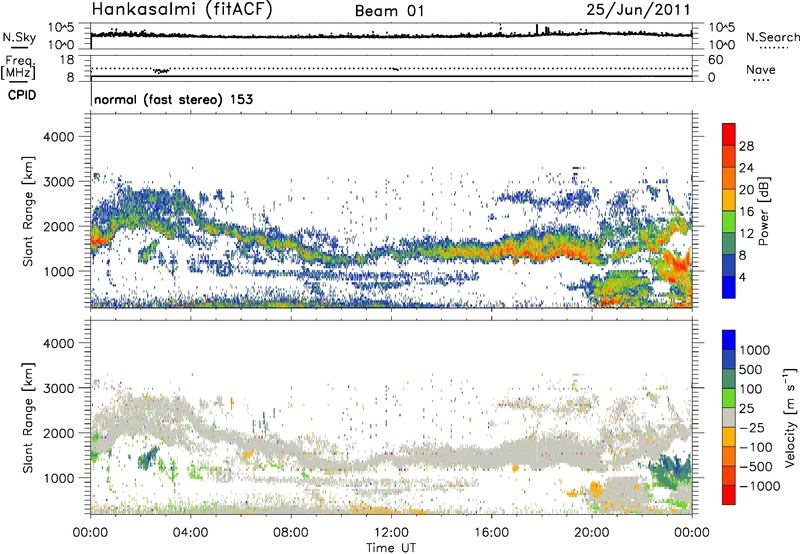This screenshot has width=800, height=554.
Task: Select the "12:00" time tick label
Action: (x=391, y=533)
